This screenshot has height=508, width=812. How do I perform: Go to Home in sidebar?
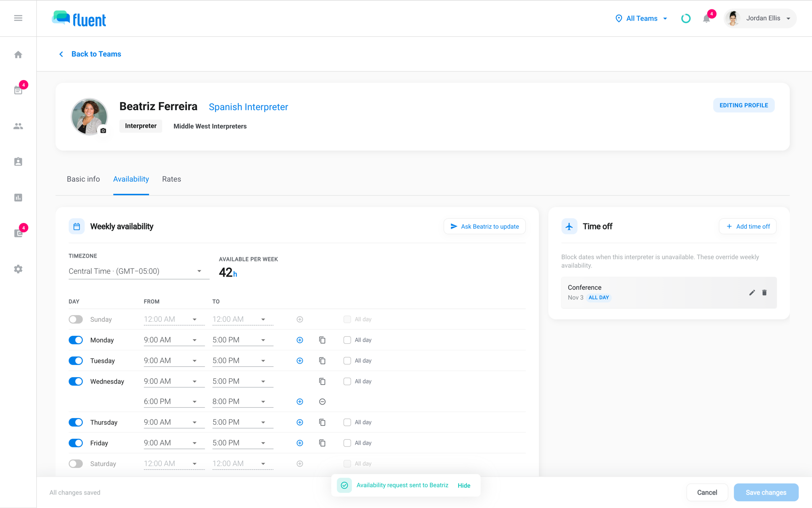pos(18,55)
